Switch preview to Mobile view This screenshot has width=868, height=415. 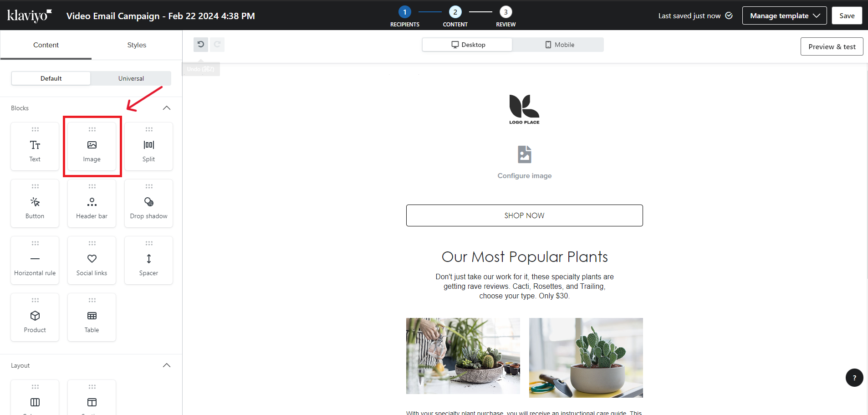[x=559, y=45]
